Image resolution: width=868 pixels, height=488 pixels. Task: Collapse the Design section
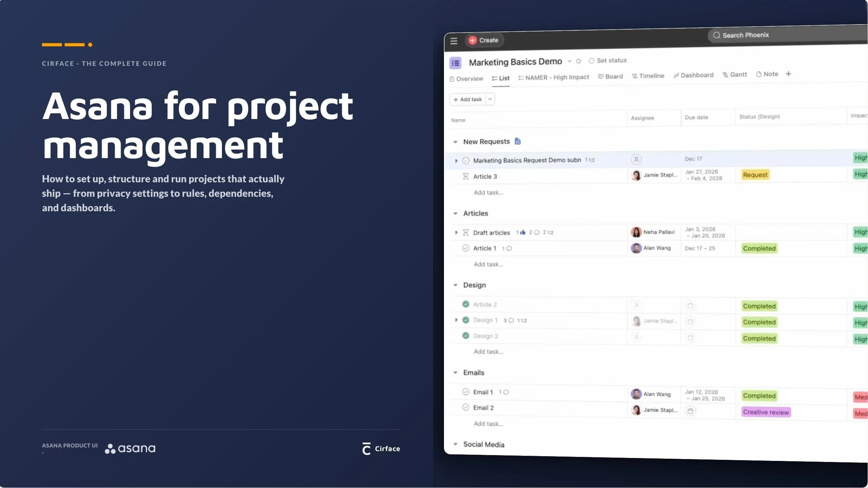(455, 285)
